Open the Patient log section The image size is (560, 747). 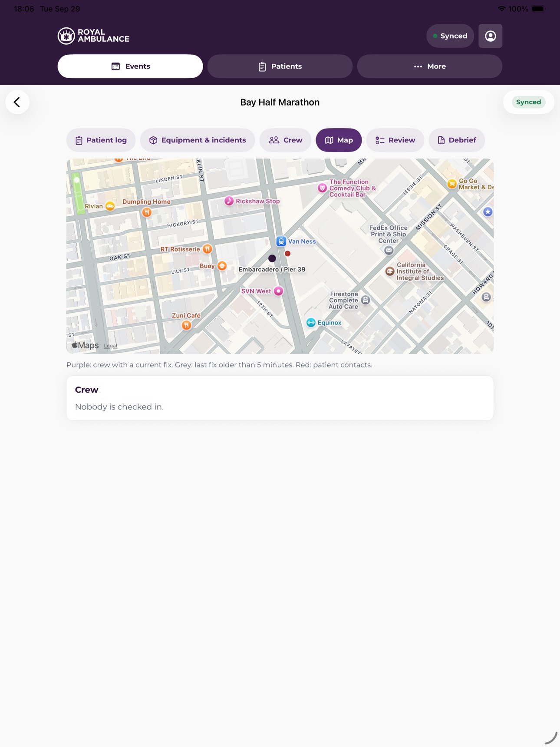tap(101, 140)
